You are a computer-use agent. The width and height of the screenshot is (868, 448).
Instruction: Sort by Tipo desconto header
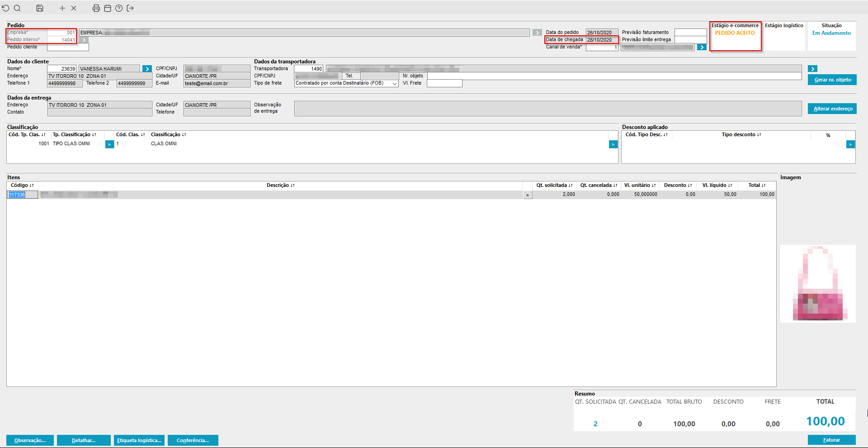coord(741,134)
